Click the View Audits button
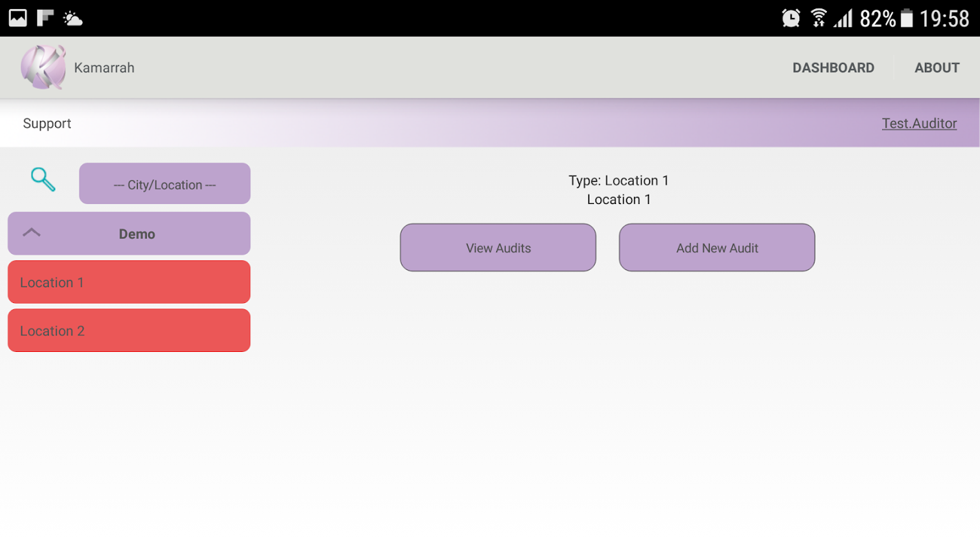 point(498,247)
